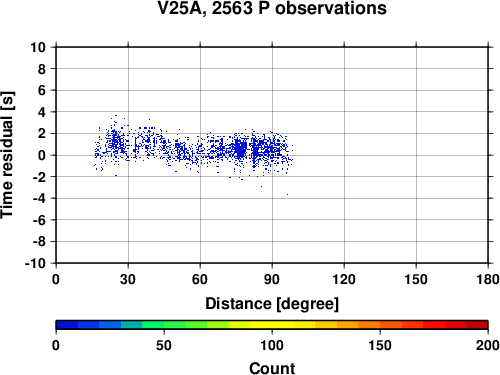Select the "Time residual [s]" y-axis label

7,155
